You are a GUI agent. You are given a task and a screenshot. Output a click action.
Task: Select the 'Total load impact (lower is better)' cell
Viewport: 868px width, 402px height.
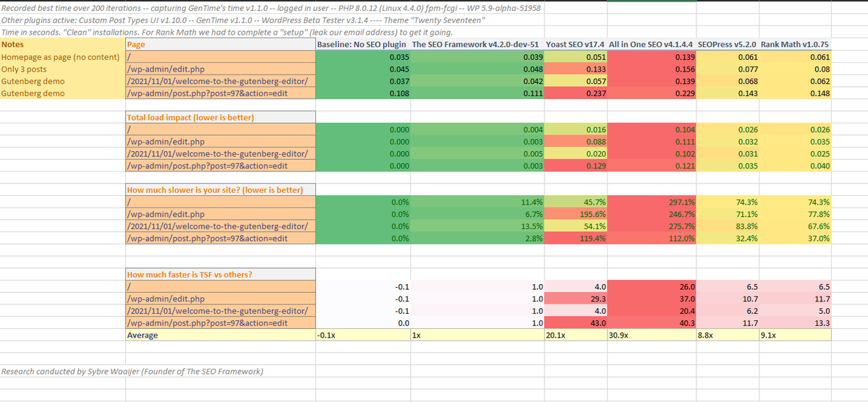click(x=221, y=117)
